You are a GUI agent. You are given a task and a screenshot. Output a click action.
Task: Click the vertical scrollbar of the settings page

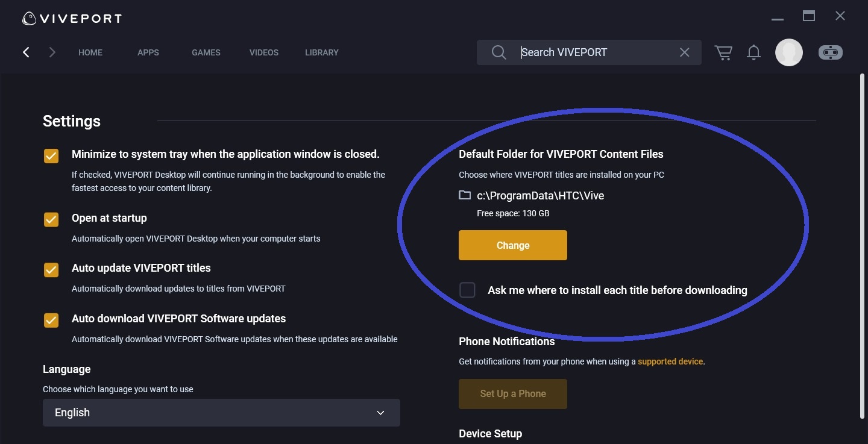point(863,246)
